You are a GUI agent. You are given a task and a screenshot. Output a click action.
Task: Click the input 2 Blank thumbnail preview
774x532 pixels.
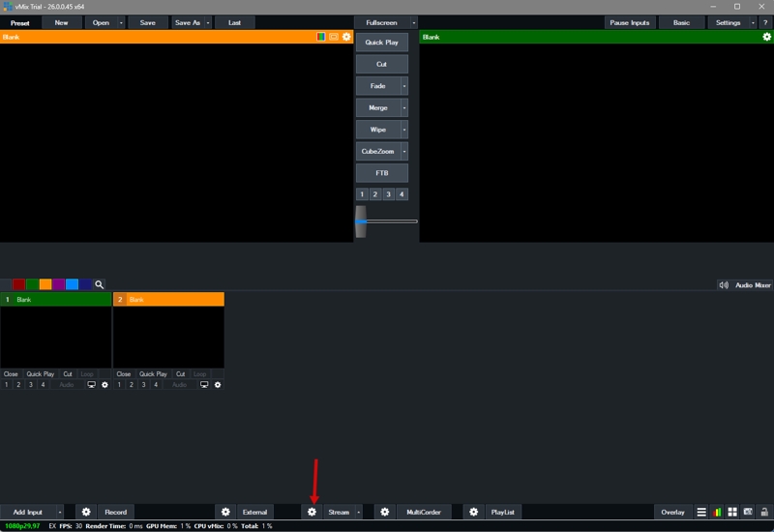coord(168,337)
